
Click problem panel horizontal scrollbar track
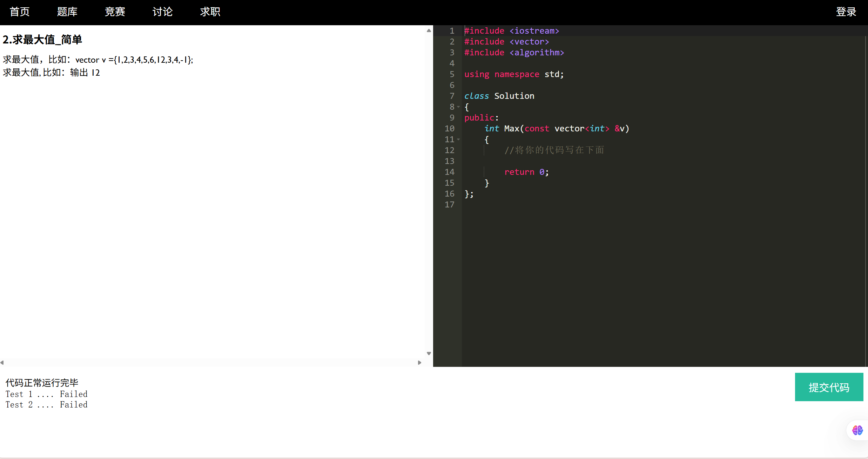210,363
